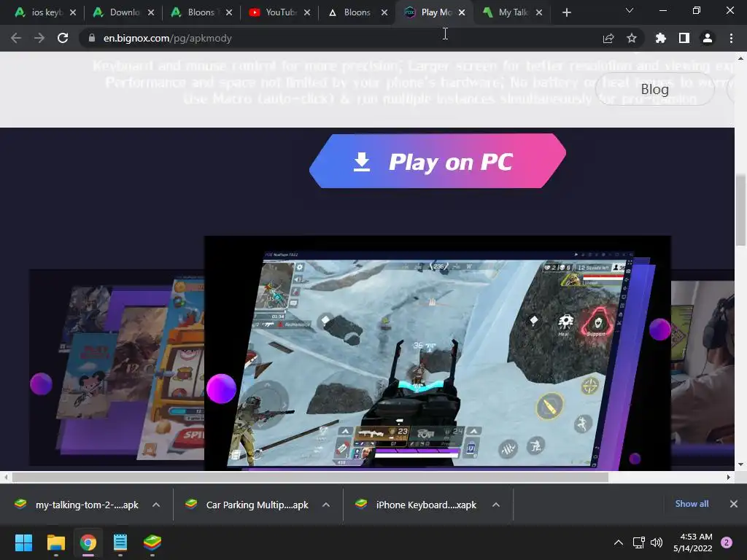Select the left carousel slide image
The height and width of the screenshot is (560, 747).
click(117, 367)
